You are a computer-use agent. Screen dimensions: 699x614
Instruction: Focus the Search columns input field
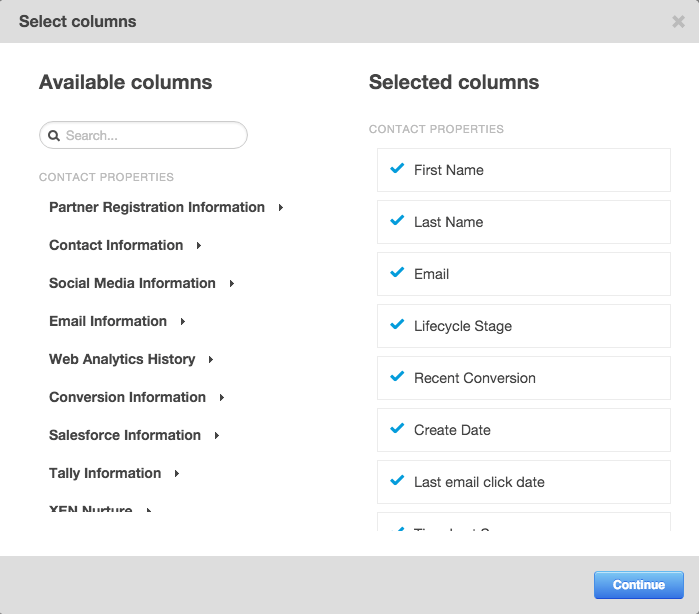(x=143, y=135)
